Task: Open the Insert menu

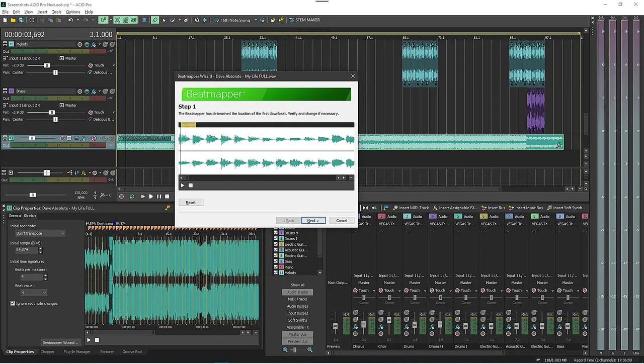Action: click(x=42, y=12)
